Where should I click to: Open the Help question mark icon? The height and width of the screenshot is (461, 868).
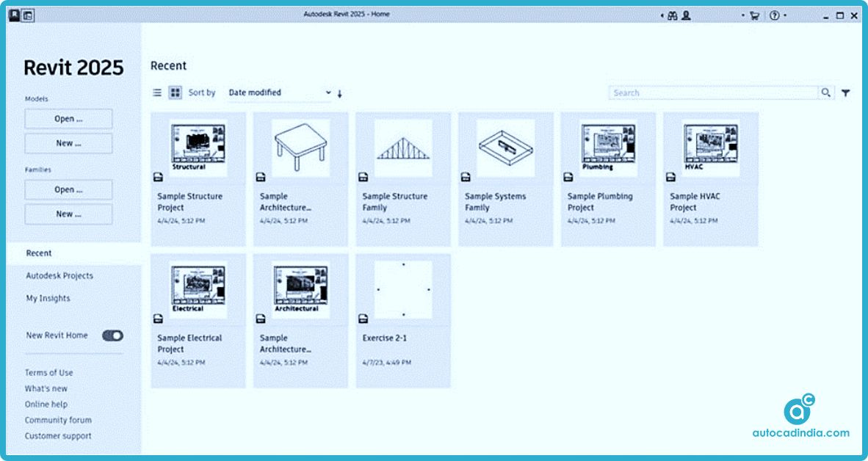coord(774,15)
